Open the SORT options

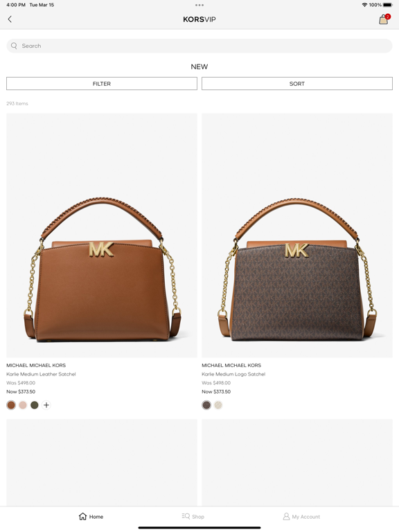tap(297, 83)
